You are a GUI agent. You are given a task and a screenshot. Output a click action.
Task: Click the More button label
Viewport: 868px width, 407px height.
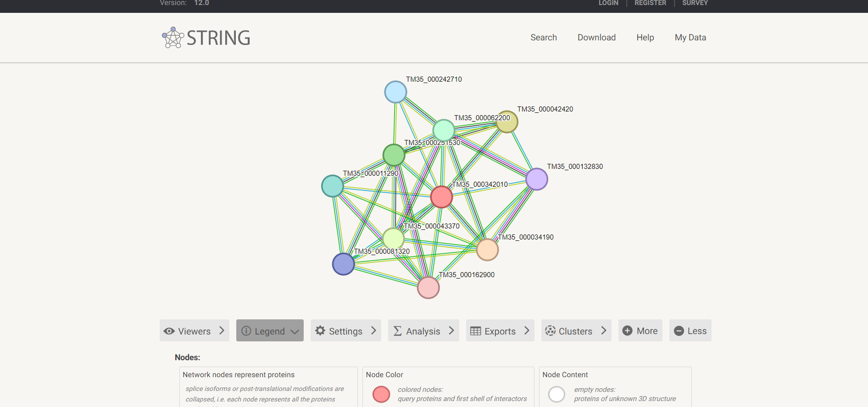(647, 331)
